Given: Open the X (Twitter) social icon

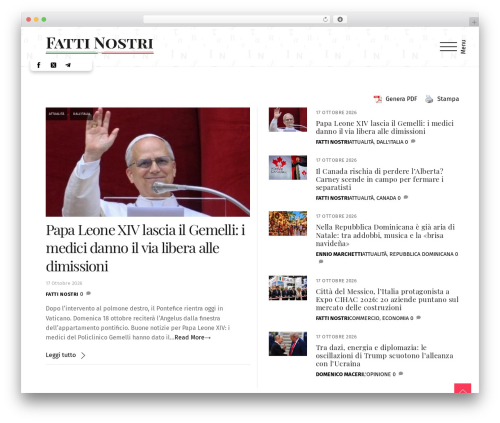Looking at the screenshot, I should click(x=53, y=65).
